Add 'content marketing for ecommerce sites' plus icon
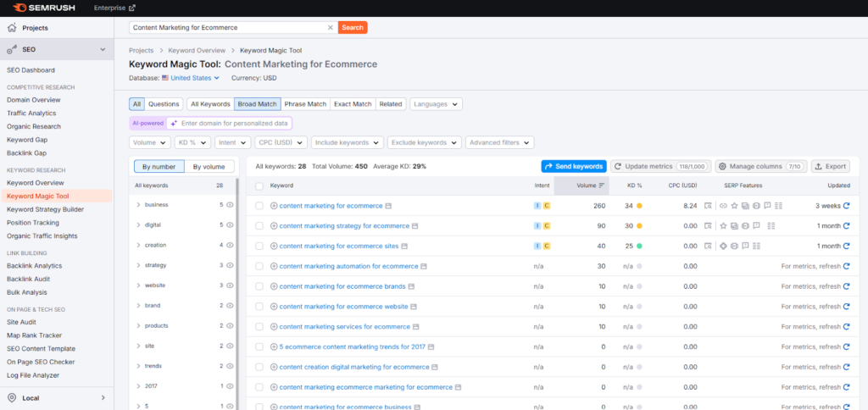The height and width of the screenshot is (410, 868). click(x=274, y=247)
